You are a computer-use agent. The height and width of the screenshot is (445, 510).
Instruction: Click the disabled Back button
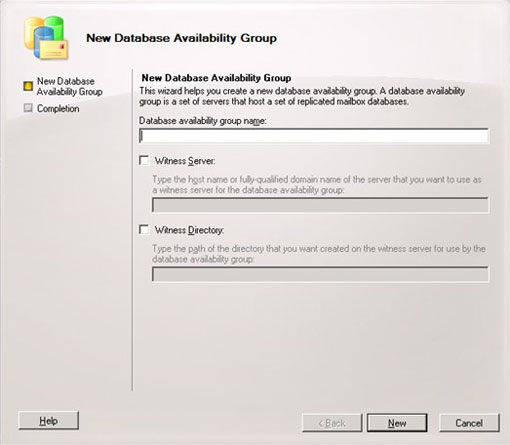click(332, 423)
